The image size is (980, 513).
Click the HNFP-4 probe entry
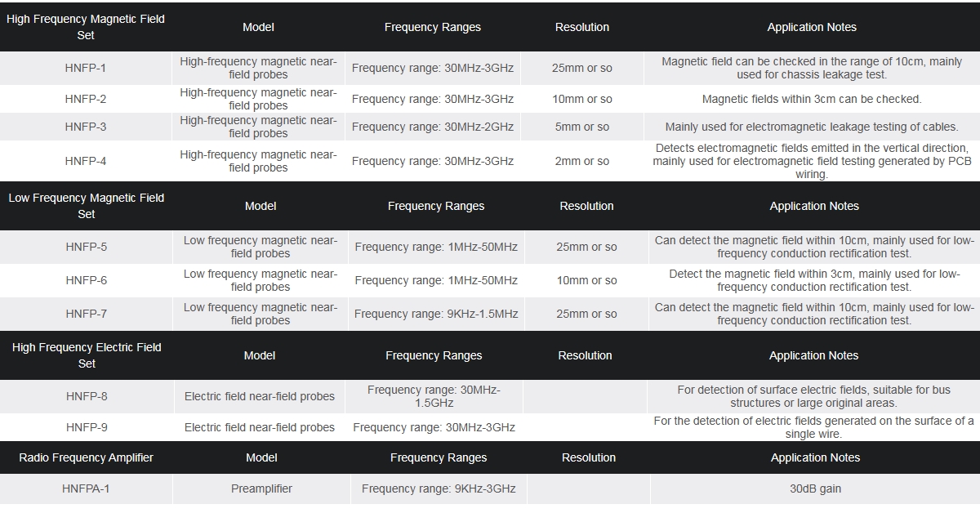tap(86, 161)
